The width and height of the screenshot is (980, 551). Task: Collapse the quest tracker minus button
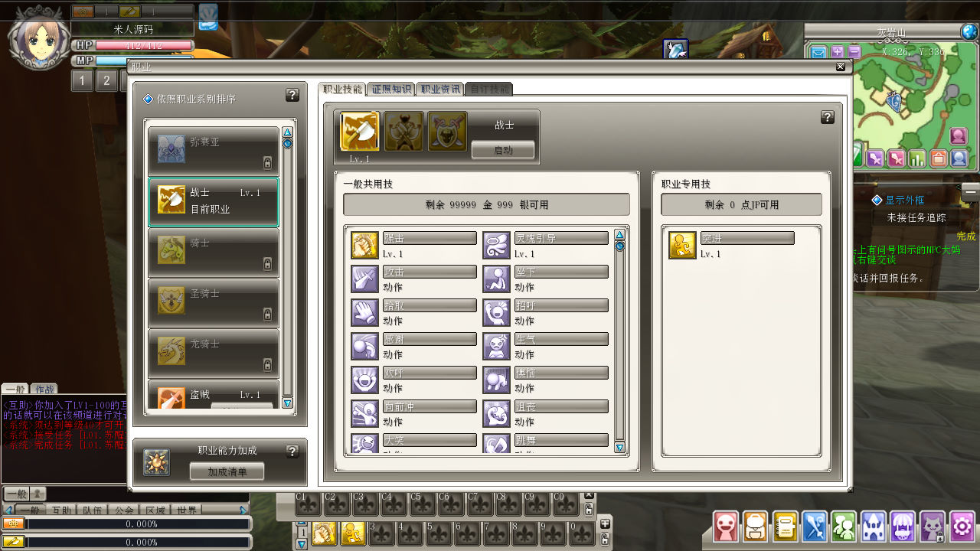coord(971,190)
